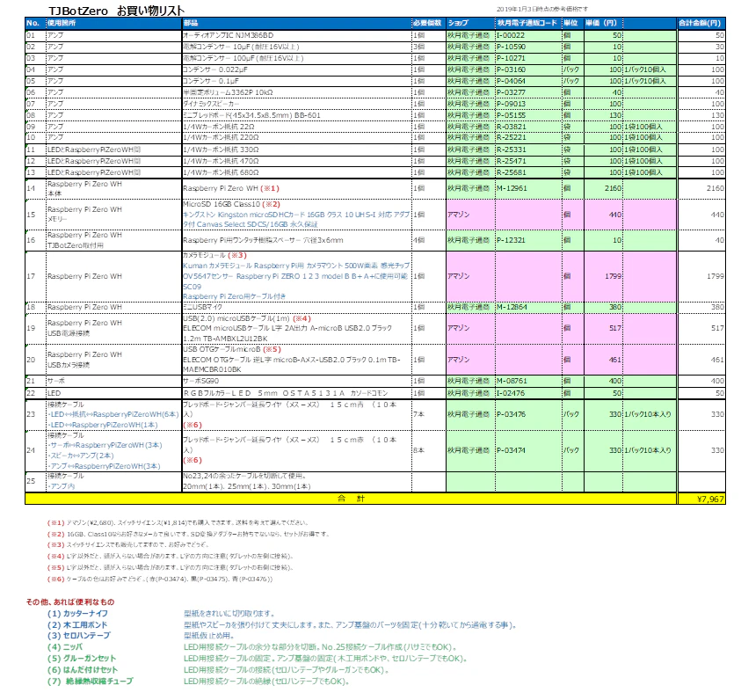Click the title "TJBotZero お買い物リスト"

[x=116, y=11]
